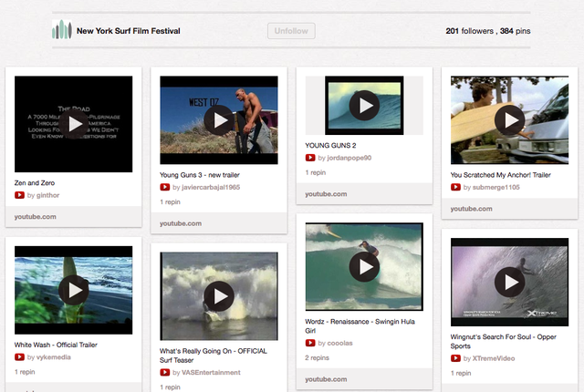Viewport: 584px width, 392px height.
Task: Play the Wordz Renaissance Swingin Hula Girl video
Action: click(364, 267)
